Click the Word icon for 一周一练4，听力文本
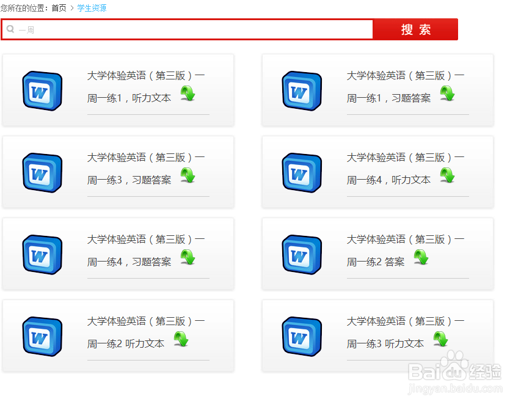 point(302,172)
